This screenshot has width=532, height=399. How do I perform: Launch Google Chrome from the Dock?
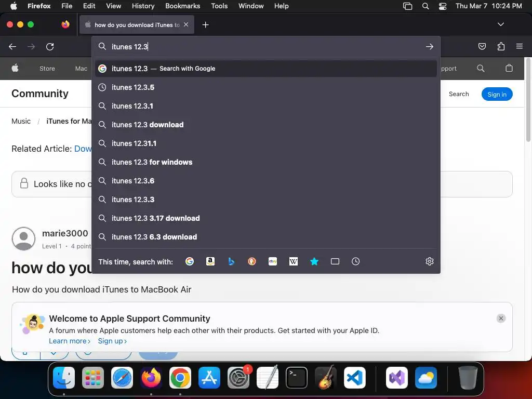click(180, 378)
